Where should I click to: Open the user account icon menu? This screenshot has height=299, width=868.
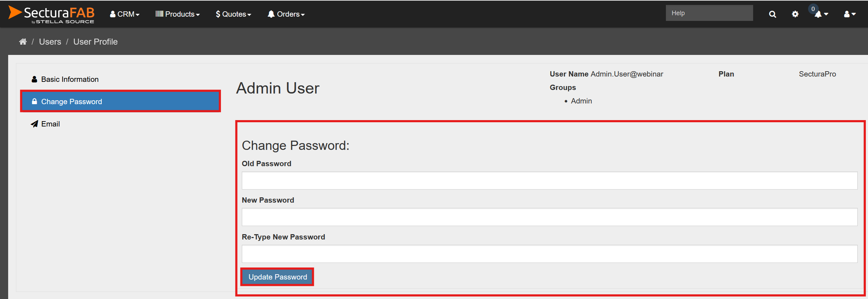[850, 14]
